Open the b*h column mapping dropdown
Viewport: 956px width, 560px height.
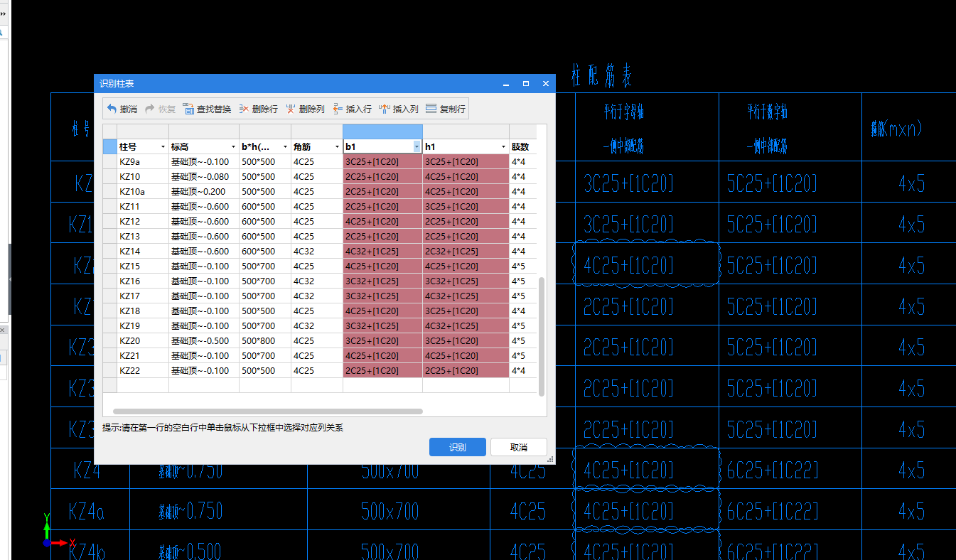[286, 146]
